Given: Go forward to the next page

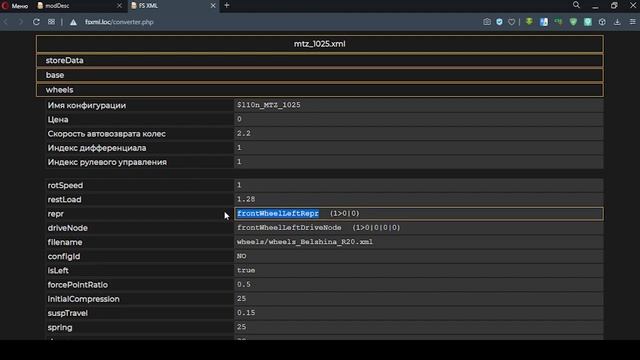Looking at the screenshot, I should [x=20, y=22].
